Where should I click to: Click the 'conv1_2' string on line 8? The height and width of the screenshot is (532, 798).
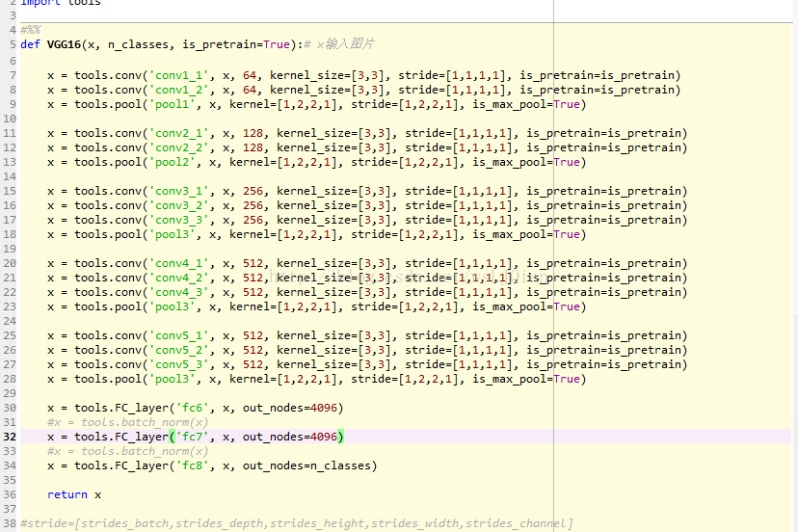pyautogui.click(x=178, y=90)
